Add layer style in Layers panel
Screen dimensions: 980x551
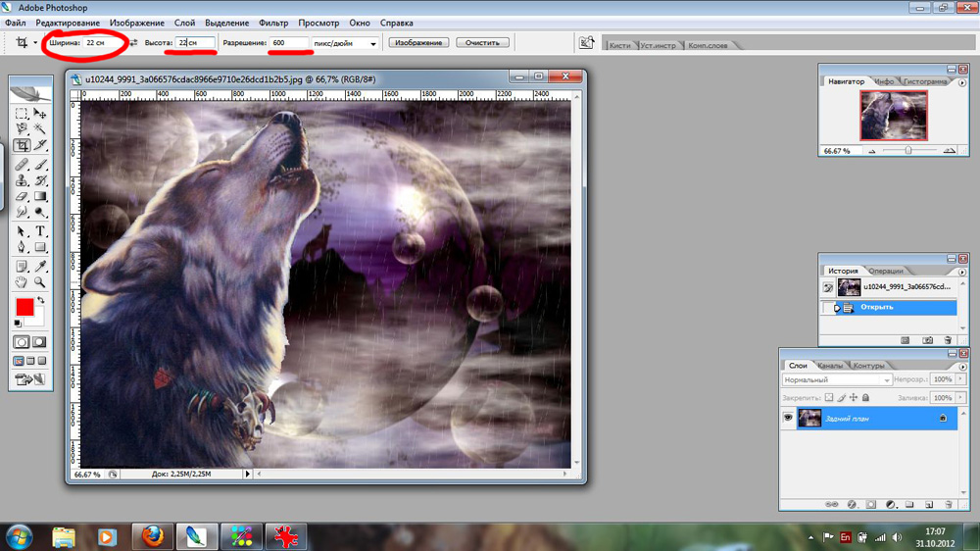pos(852,504)
